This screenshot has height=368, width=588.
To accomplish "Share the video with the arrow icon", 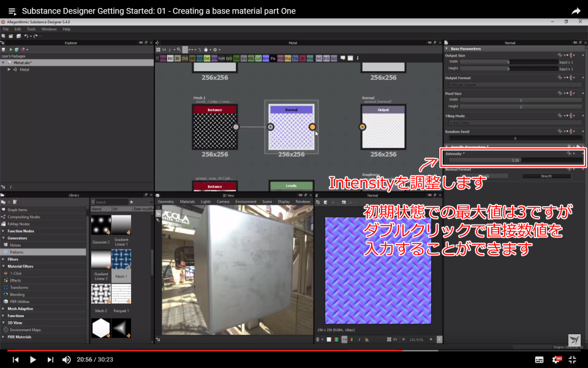I will 576,11.
